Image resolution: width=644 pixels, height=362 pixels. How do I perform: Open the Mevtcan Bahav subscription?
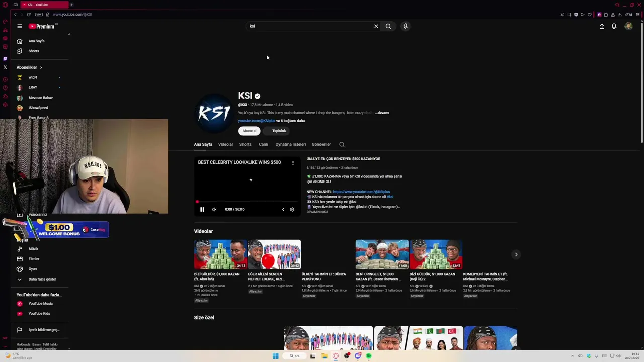[x=40, y=98]
